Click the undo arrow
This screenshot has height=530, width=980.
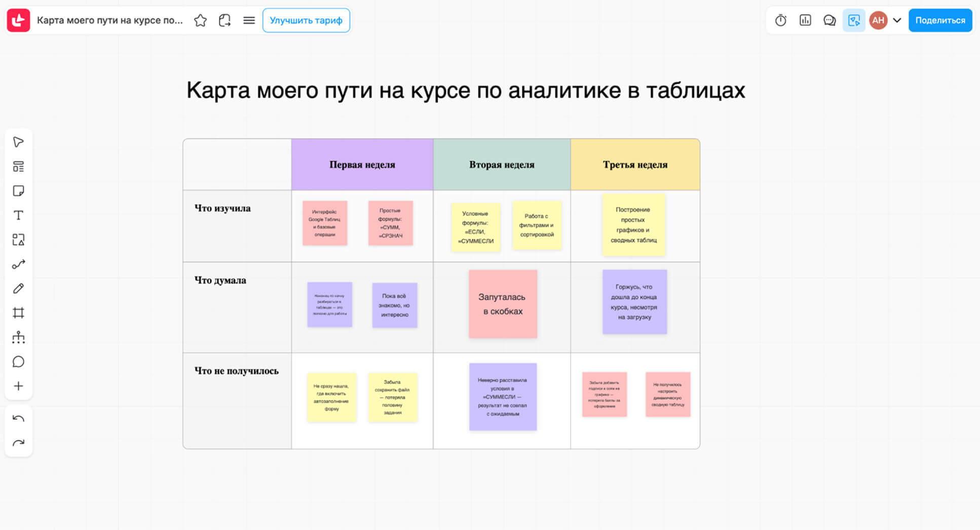coord(18,418)
